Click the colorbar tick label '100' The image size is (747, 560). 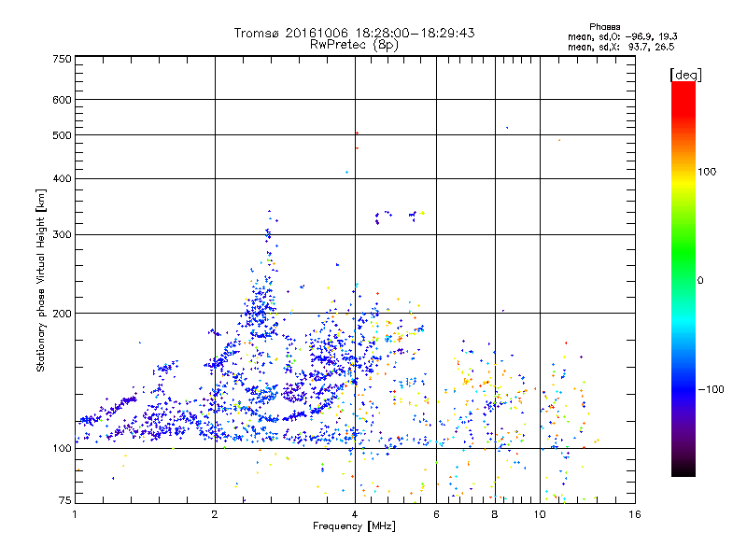707,172
